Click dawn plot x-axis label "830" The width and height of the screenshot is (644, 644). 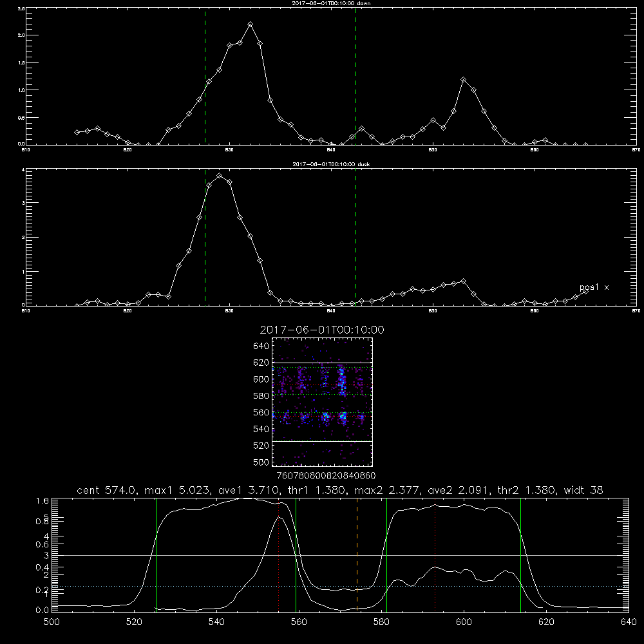click(229, 150)
